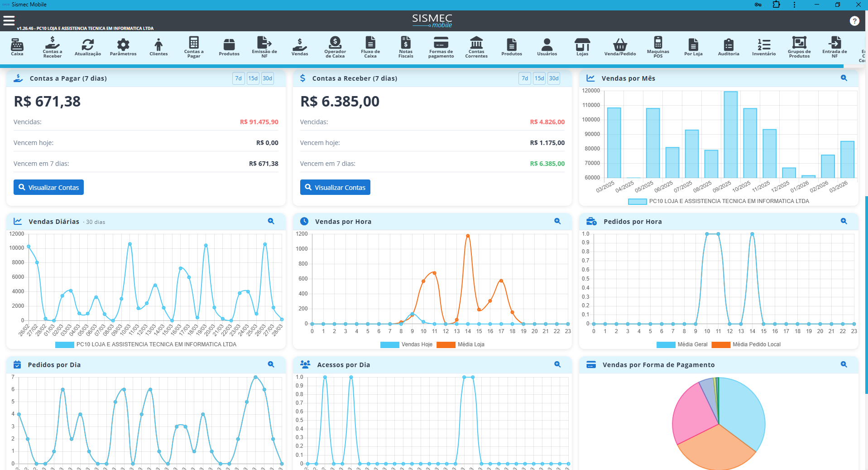Select 15d period for Contas a Pagar
The height and width of the screenshot is (470, 868).
[x=253, y=78]
